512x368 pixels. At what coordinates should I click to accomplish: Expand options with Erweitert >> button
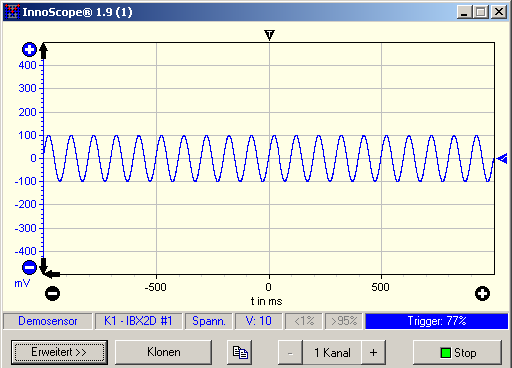click(59, 352)
